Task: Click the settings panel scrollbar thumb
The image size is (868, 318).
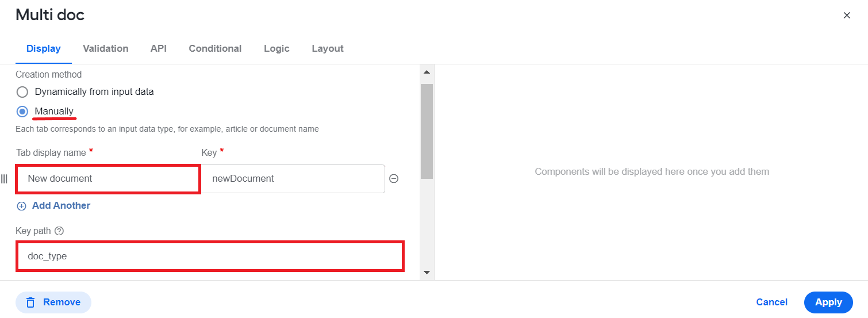Action: point(427,131)
